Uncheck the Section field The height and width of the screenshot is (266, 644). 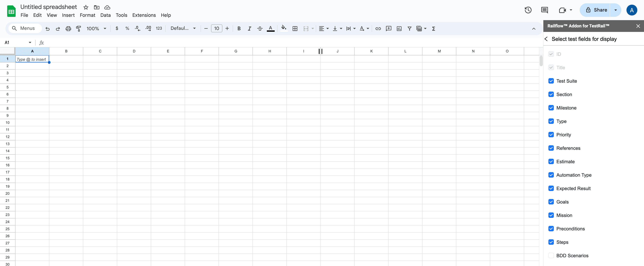coord(551,94)
